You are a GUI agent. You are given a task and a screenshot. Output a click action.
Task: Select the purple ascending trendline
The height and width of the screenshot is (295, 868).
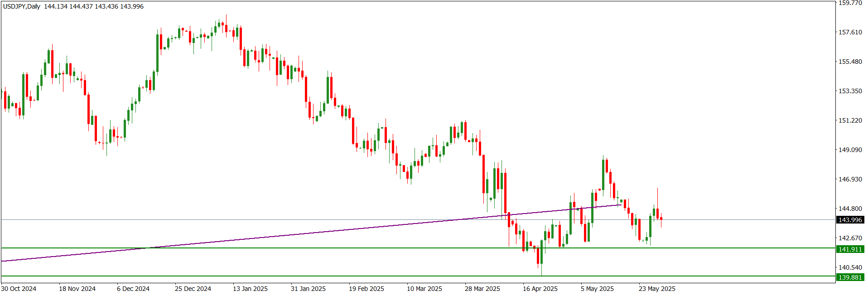[317, 232]
